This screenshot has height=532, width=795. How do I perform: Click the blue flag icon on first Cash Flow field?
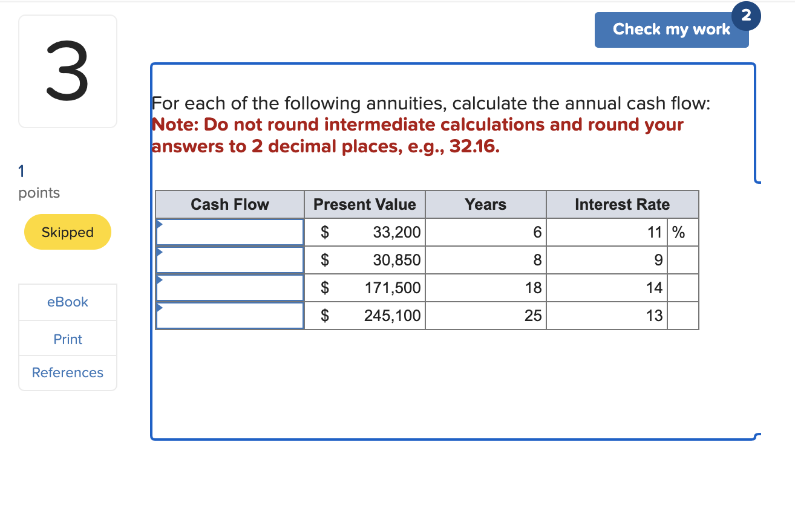click(159, 224)
